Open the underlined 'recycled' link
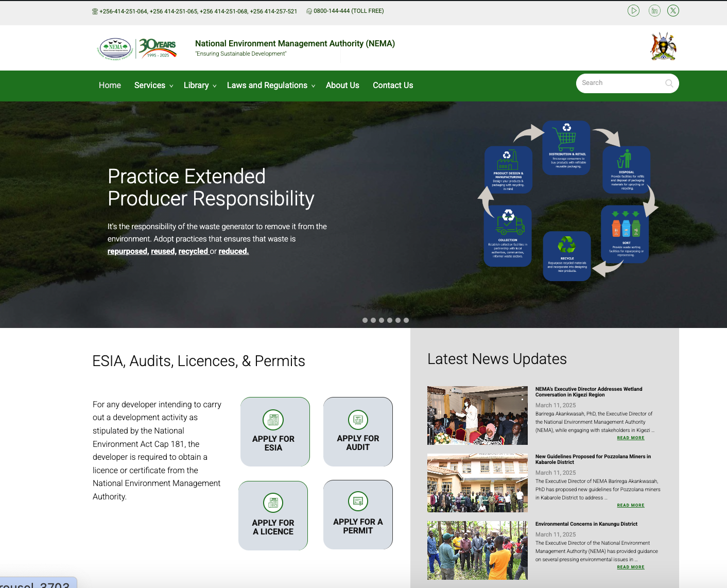The height and width of the screenshot is (588, 727). coord(194,251)
